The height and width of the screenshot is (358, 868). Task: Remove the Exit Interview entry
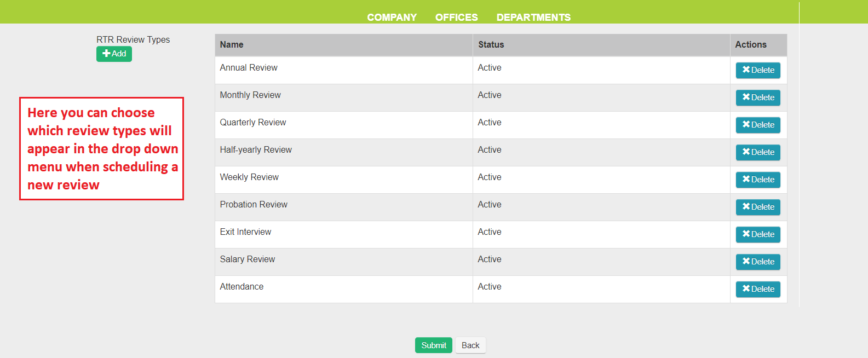point(758,234)
